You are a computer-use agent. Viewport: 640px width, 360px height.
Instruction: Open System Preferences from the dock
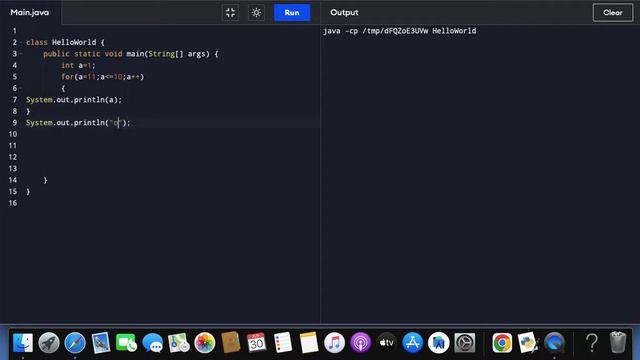(465, 342)
